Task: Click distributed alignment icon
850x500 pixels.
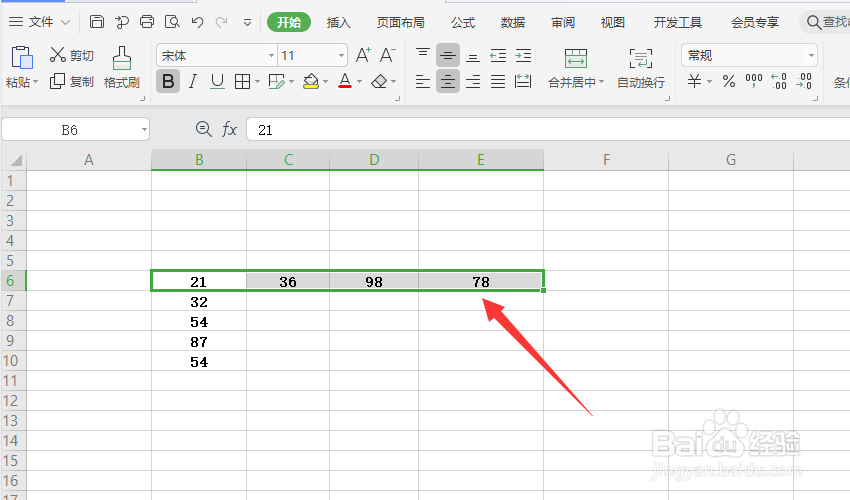Action: point(523,81)
